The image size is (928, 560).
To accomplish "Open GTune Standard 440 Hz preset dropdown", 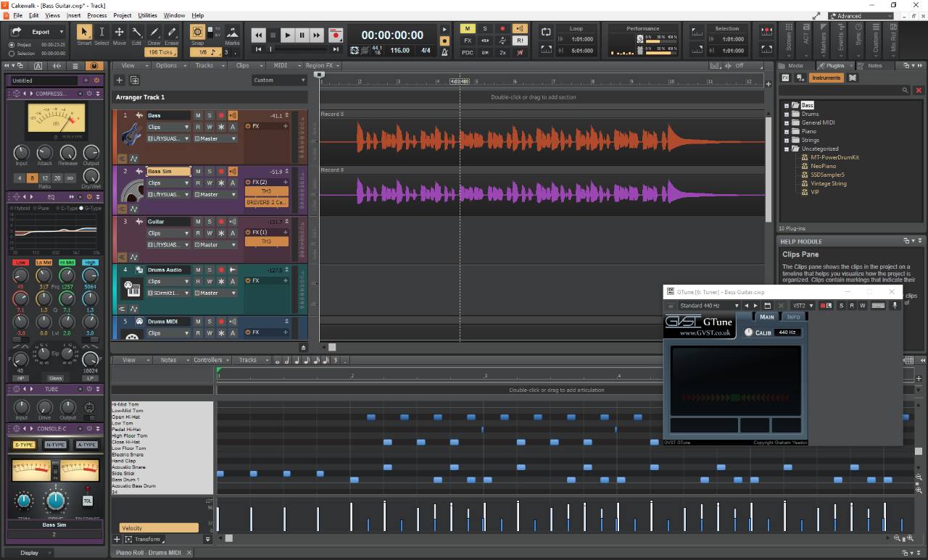I will (709, 306).
